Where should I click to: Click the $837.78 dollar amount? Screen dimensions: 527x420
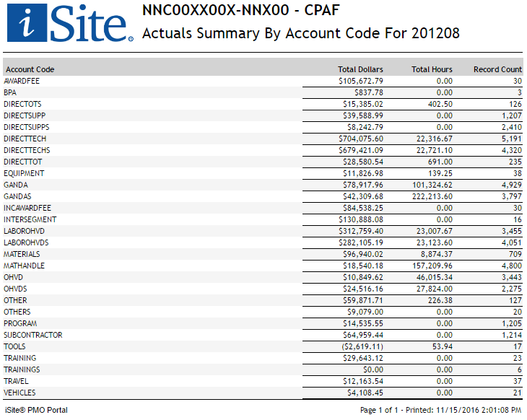(x=369, y=93)
